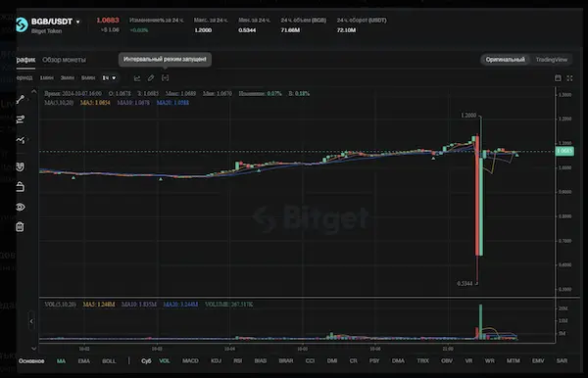
Task: Click the lock drawings icon in sidebar
Action: [21, 186]
